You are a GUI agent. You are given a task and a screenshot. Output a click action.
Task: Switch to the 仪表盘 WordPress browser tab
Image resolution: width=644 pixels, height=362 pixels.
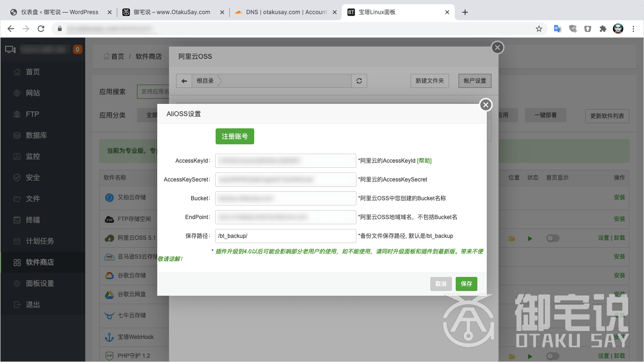click(x=60, y=12)
